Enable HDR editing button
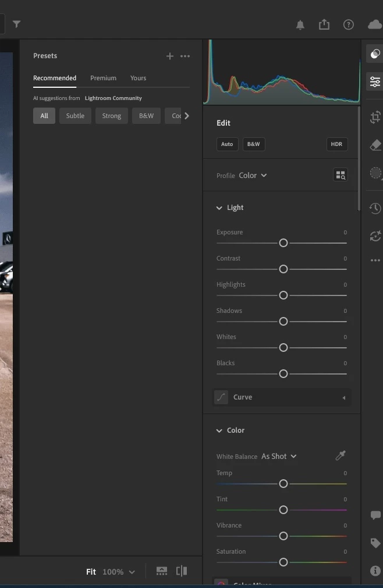Viewport: 383px width, 588px height. pos(336,144)
